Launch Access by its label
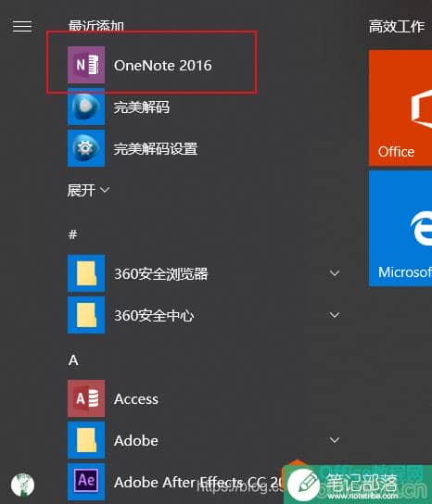The width and height of the screenshot is (432, 504). 136,399
